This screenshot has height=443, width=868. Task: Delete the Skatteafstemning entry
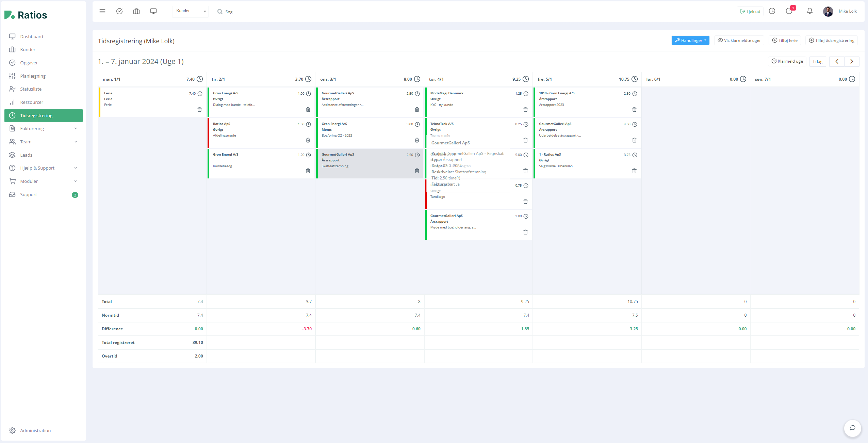click(417, 171)
